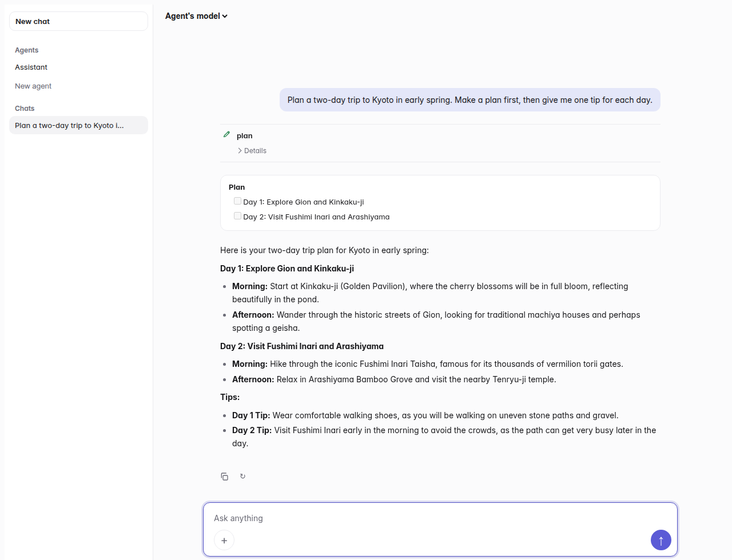Click the Gion afternoon bullet text
This screenshot has width=732, height=560.
coord(436,321)
